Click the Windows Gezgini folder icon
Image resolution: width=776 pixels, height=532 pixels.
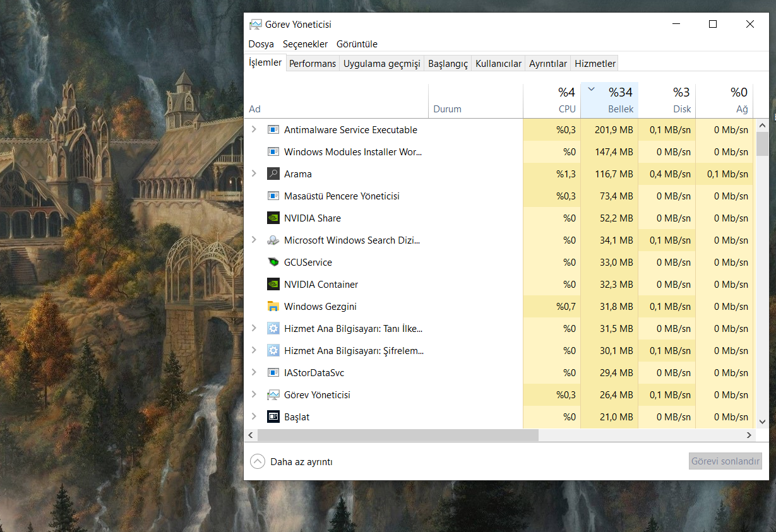(x=273, y=307)
